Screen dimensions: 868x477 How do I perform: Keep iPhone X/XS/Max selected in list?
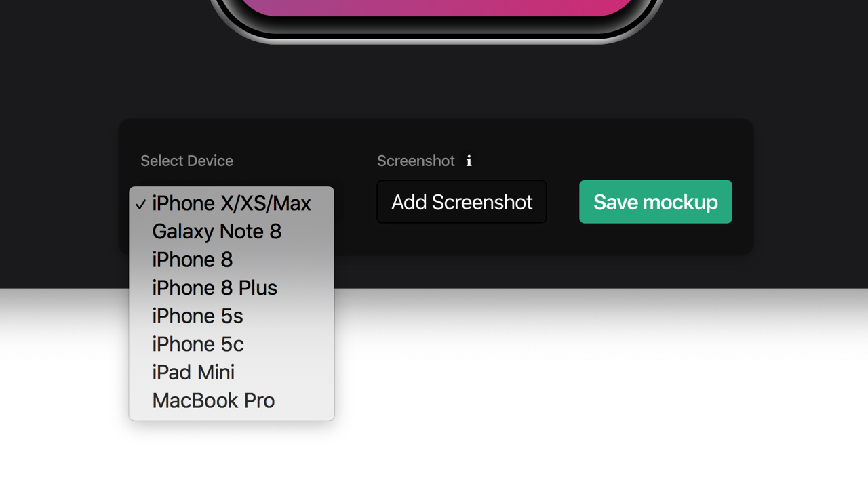pos(231,203)
